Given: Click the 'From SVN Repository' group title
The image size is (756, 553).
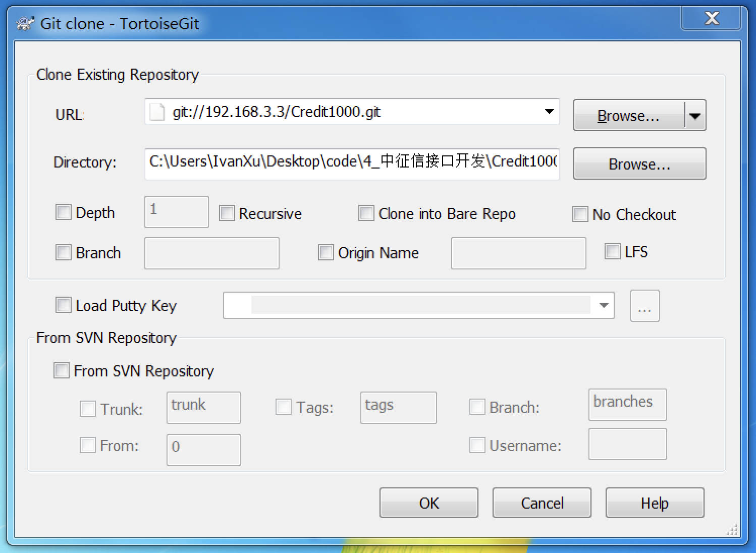Looking at the screenshot, I should 106,338.
